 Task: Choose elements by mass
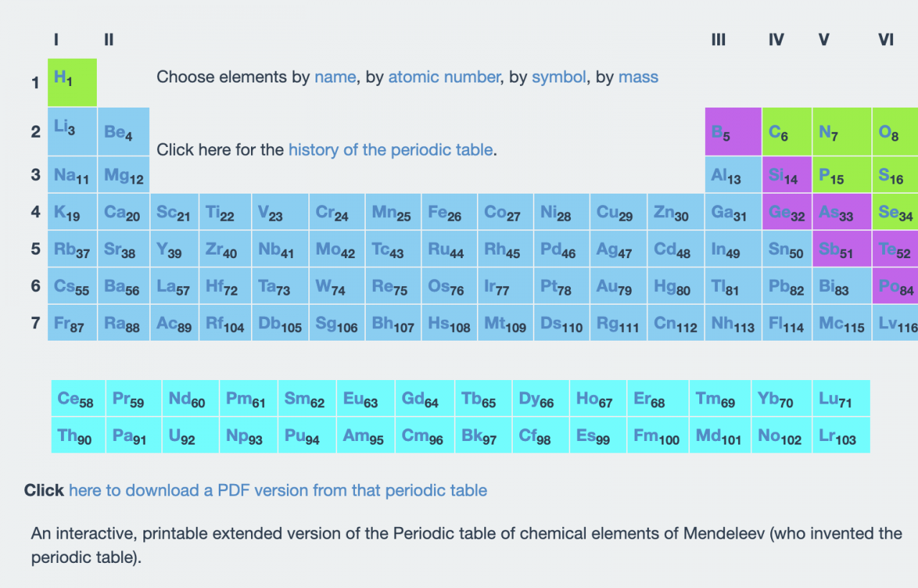point(638,77)
